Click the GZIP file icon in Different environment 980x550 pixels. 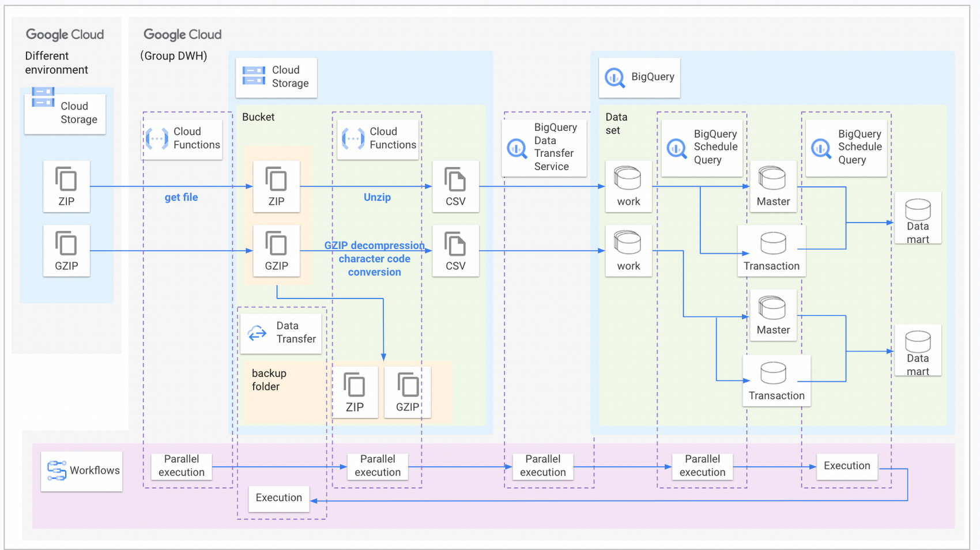click(x=66, y=243)
